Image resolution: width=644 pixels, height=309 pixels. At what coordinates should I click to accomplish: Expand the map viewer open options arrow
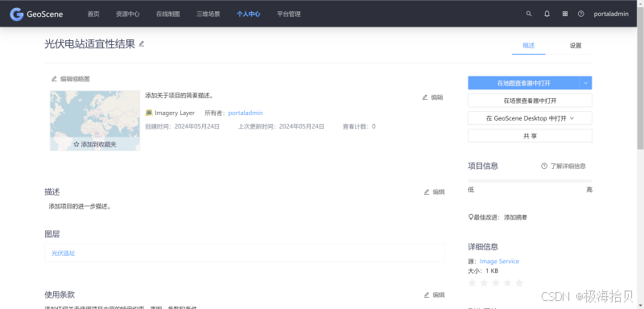tap(586, 83)
